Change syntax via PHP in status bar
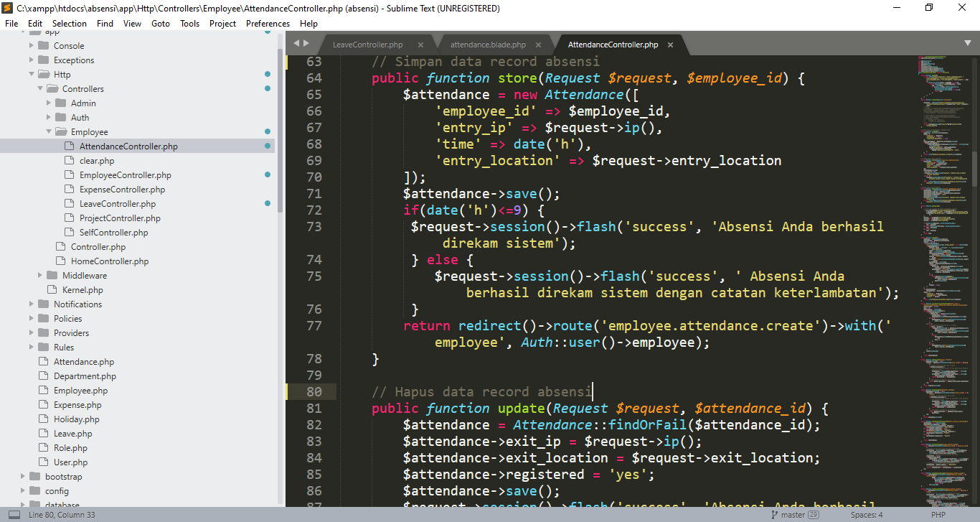Image resolution: width=980 pixels, height=522 pixels. coord(938,515)
